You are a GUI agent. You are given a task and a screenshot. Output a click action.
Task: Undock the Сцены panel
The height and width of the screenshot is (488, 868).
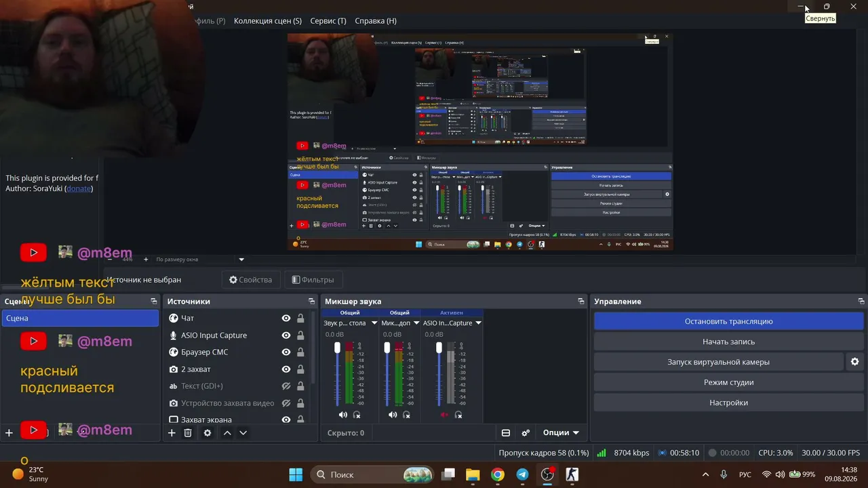(x=154, y=301)
